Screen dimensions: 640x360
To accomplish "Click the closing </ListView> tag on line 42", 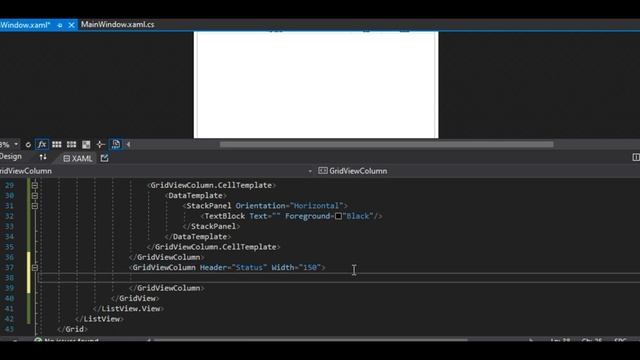I will click(99, 319).
